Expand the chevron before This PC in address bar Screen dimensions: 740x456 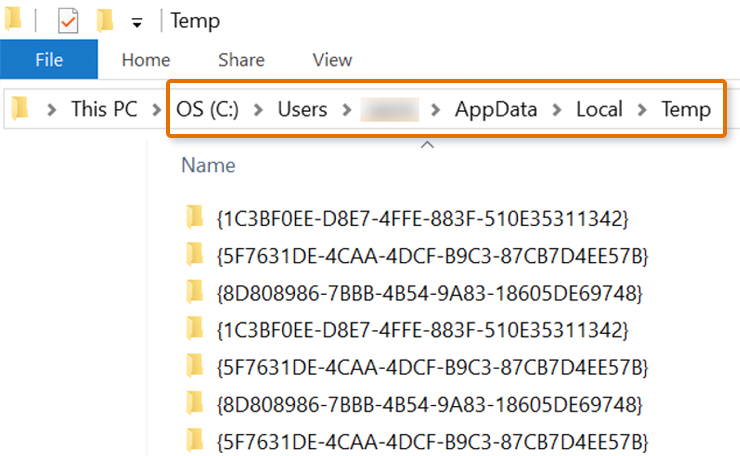(51, 110)
